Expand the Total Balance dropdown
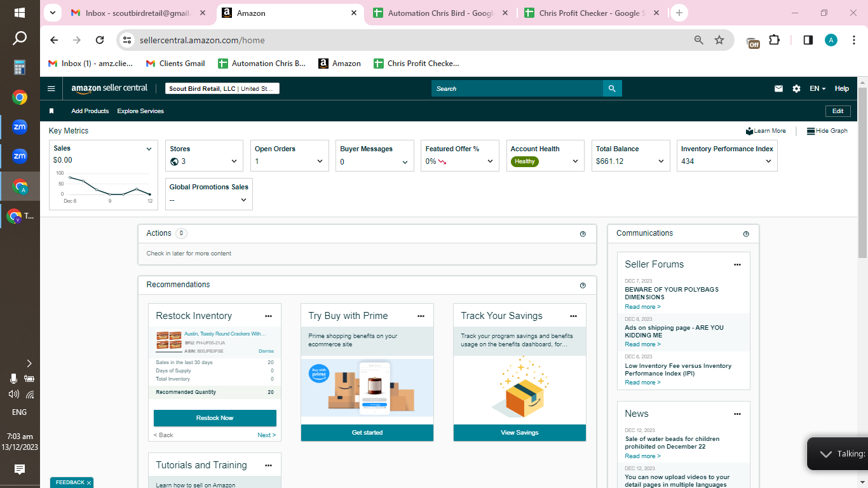The width and height of the screenshot is (868, 488). click(x=661, y=161)
